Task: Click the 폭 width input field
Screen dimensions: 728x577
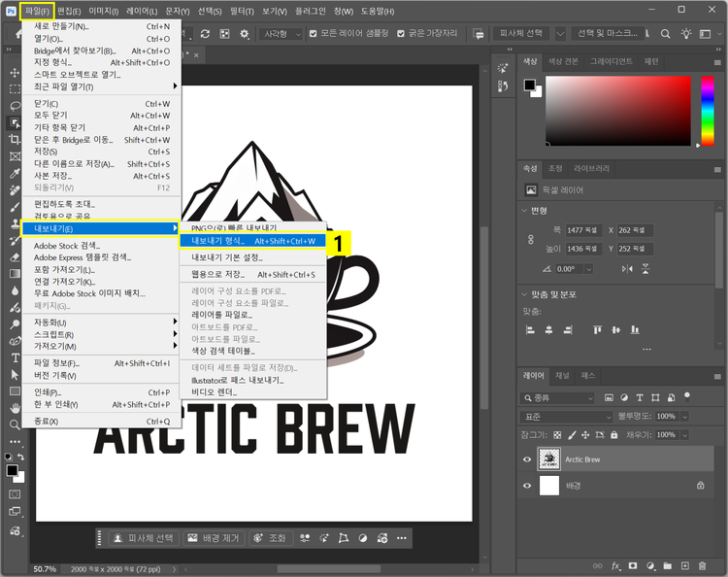Action: [585, 230]
